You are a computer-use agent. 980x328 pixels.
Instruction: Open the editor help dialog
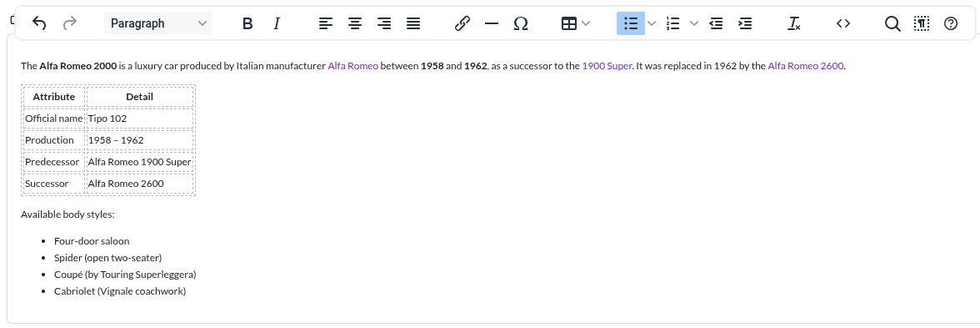pos(951,23)
